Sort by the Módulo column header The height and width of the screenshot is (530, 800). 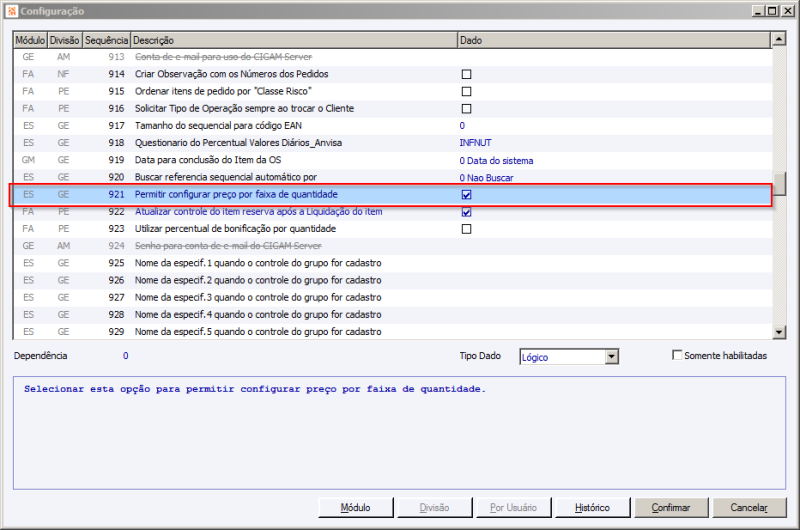coord(30,40)
